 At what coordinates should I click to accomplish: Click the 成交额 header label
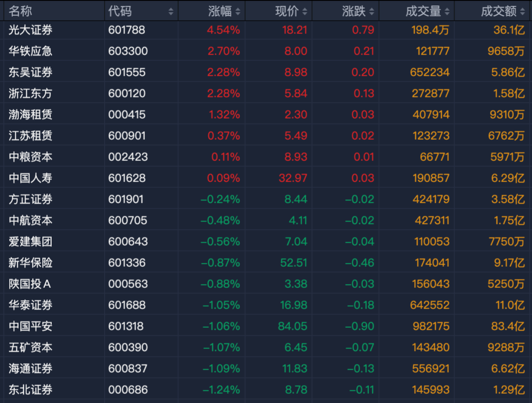pos(499,11)
